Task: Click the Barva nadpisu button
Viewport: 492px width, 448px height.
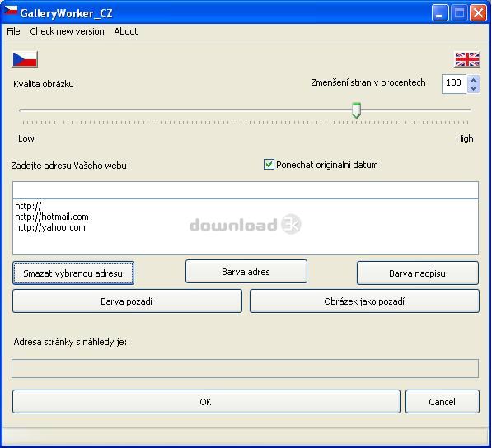Action: (x=418, y=273)
